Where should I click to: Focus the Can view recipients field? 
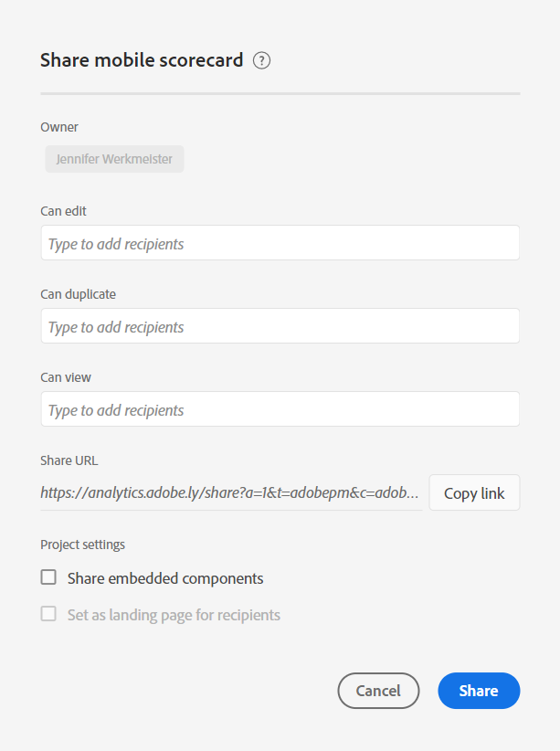pyautogui.click(x=280, y=409)
